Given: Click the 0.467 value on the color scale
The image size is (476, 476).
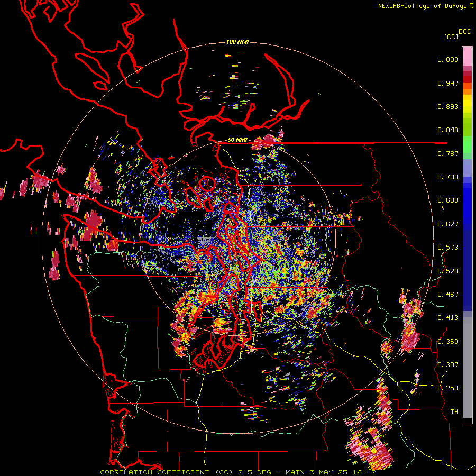Looking at the screenshot, I should click(448, 295).
